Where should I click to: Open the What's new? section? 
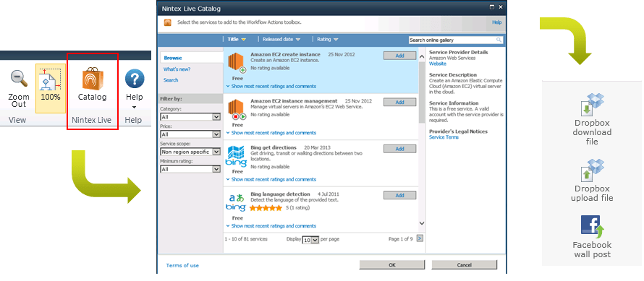tap(177, 69)
